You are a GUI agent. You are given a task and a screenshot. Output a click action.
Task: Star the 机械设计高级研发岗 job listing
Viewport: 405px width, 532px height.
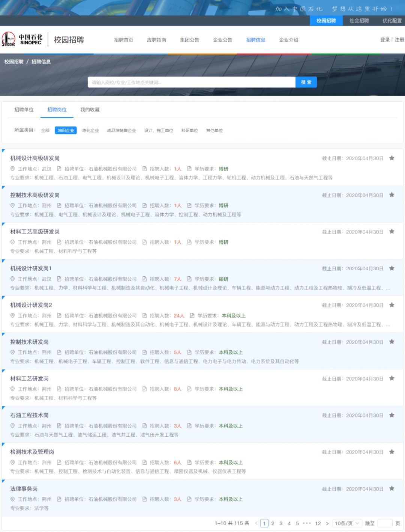tap(391, 158)
